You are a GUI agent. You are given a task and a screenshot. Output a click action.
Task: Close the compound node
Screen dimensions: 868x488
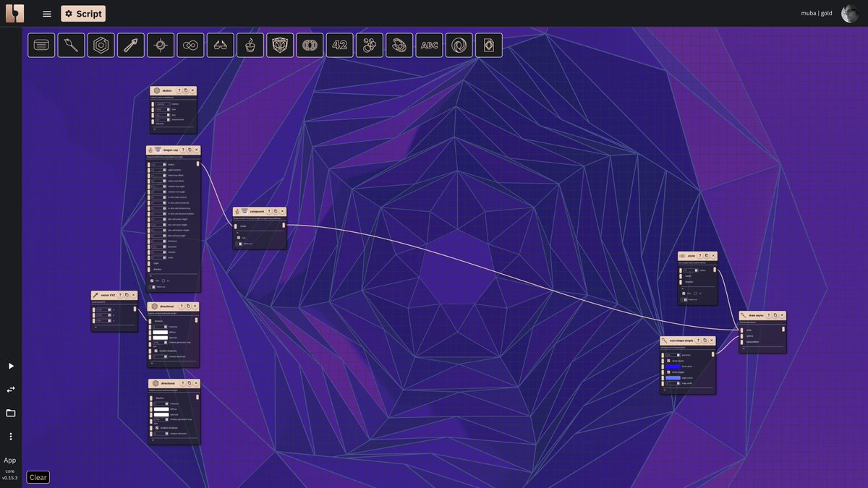coord(282,211)
